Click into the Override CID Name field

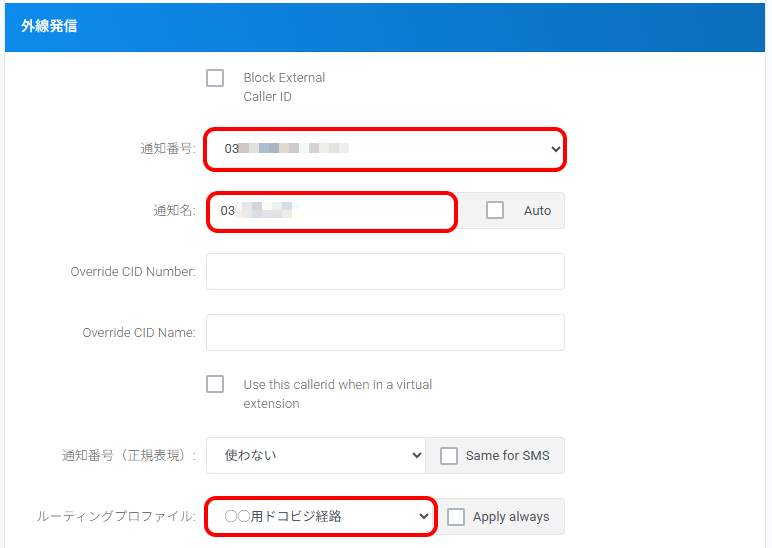[x=385, y=332]
